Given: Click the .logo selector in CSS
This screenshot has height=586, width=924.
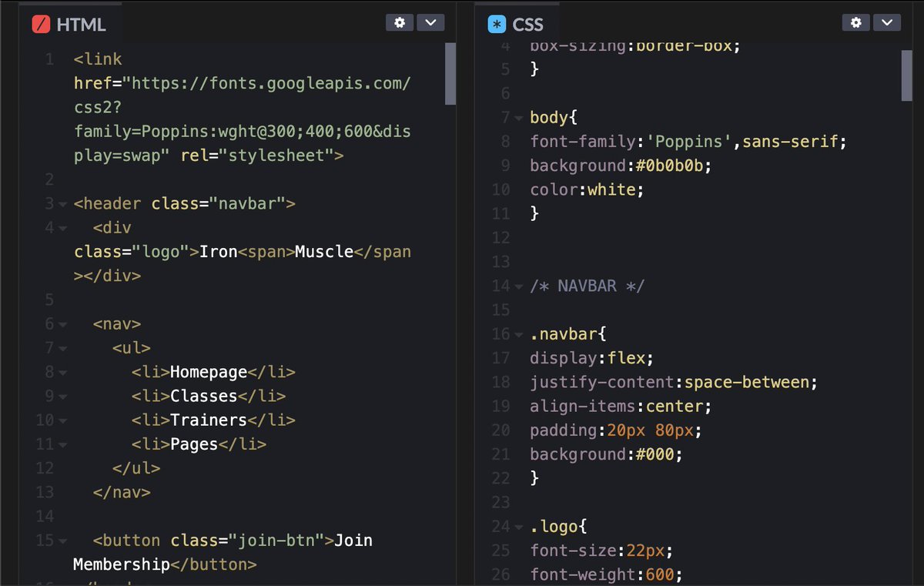Looking at the screenshot, I should tap(554, 527).
